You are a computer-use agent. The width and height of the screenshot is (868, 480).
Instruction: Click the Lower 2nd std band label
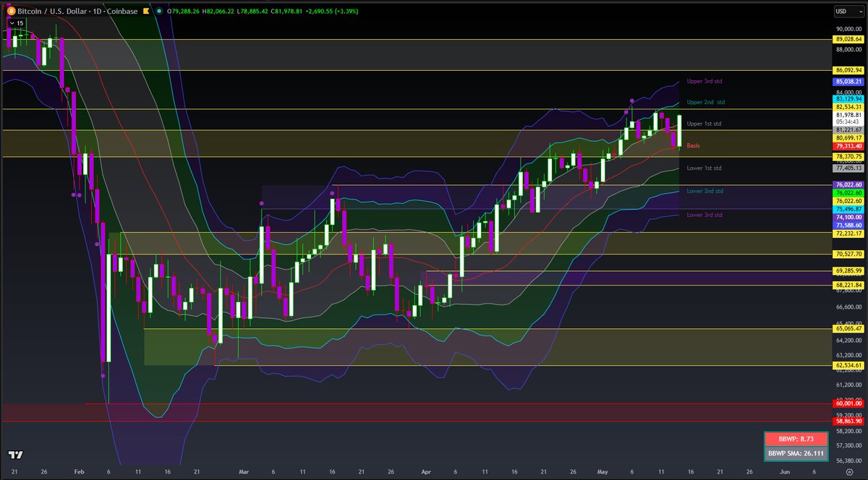pyautogui.click(x=705, y=191)
